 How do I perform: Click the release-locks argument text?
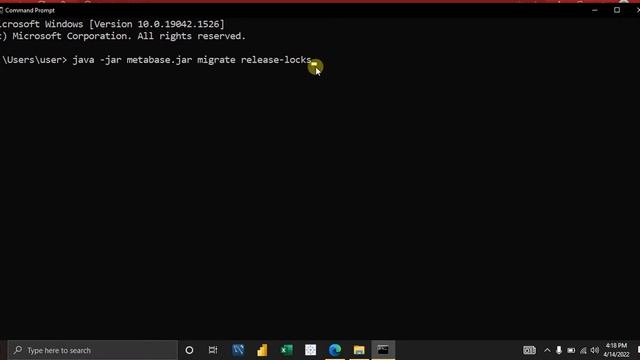pyautogui.click(x=276, y=60)
